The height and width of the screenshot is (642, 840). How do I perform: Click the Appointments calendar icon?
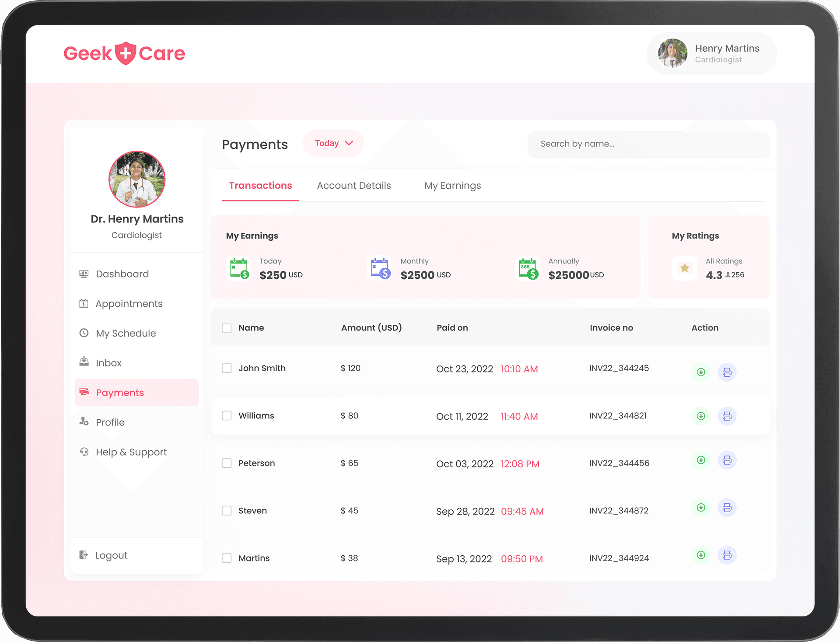click(84, 303)
